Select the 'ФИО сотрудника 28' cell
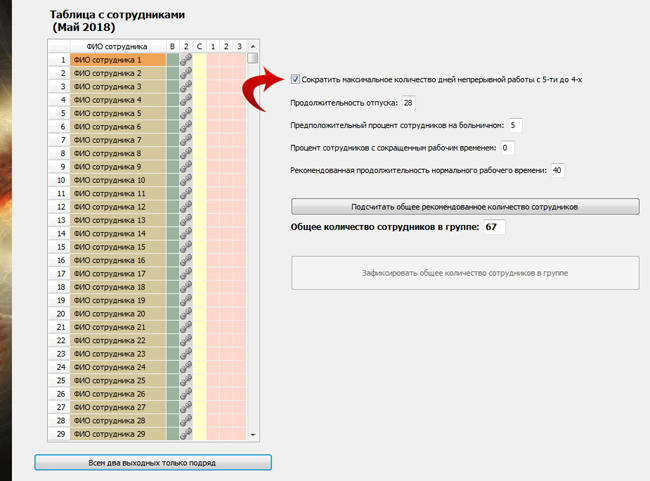 (x=118, y=420)
